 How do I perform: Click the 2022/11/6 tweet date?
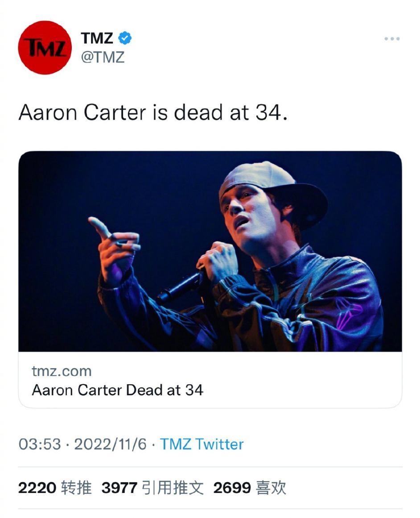pyautogui.click(x=110, y=444)
